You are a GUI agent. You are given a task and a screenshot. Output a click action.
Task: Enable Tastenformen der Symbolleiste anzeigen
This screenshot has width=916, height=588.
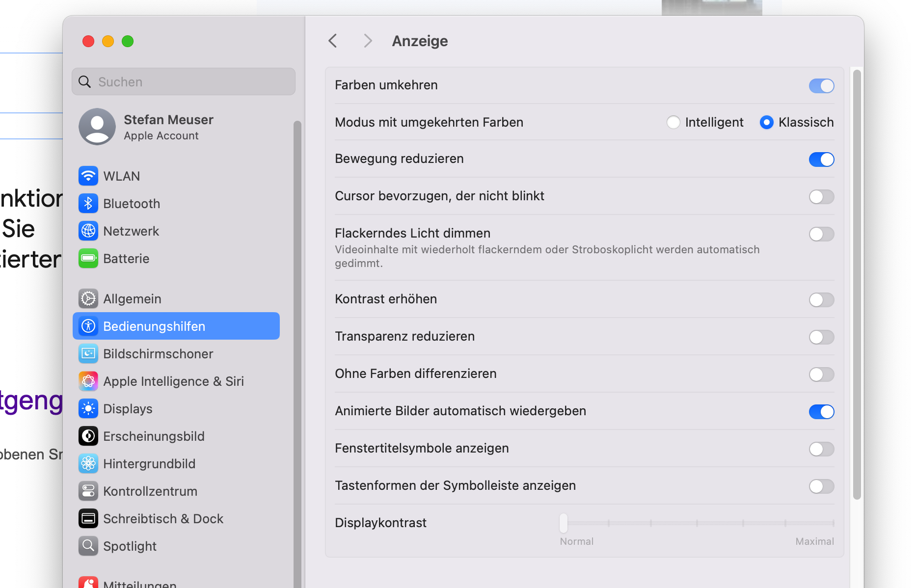click(821, 486)
